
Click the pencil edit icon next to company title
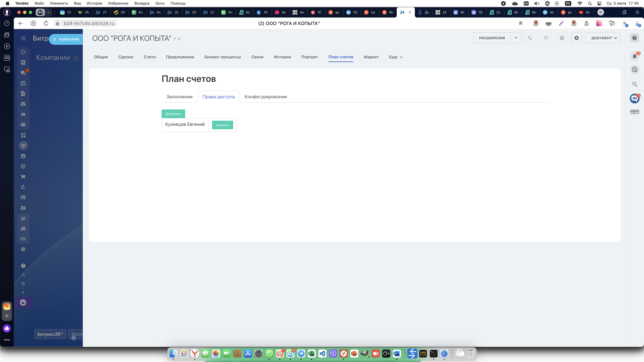175,39
